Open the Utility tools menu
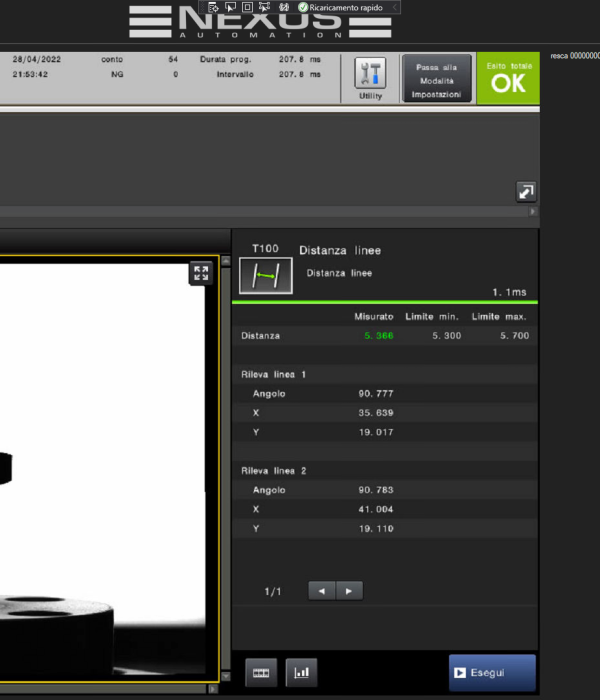This screenshot has height=700, width=600. tap(370, 78)
